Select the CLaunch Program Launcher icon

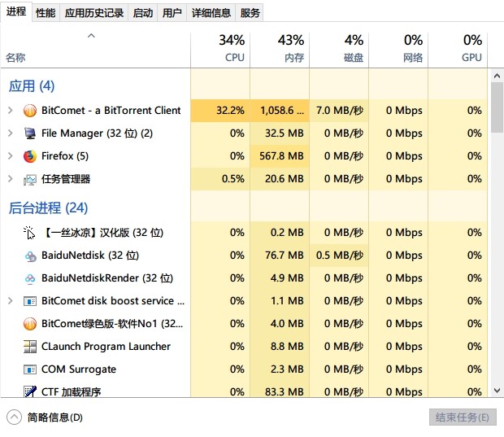tap(30, 347)
